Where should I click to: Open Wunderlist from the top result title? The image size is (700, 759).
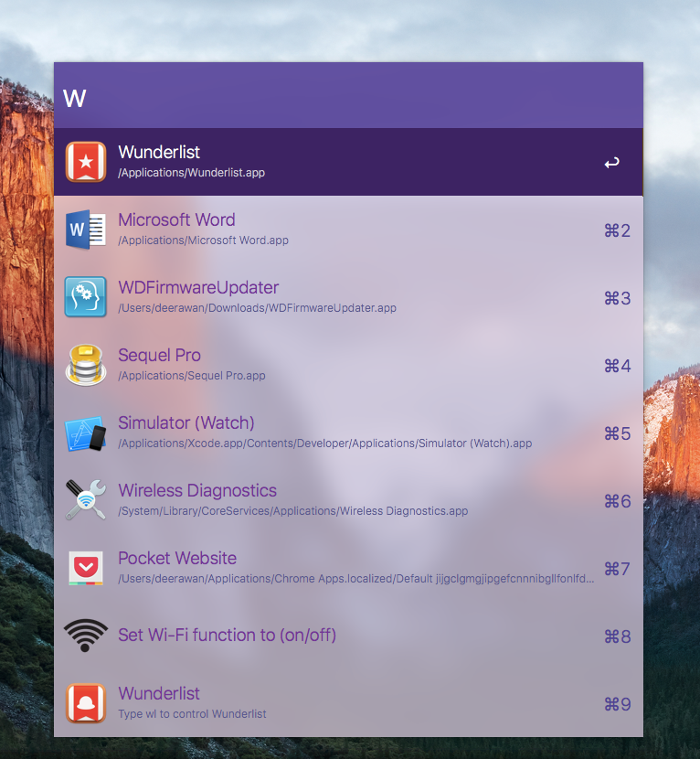[x=159, y=152]
